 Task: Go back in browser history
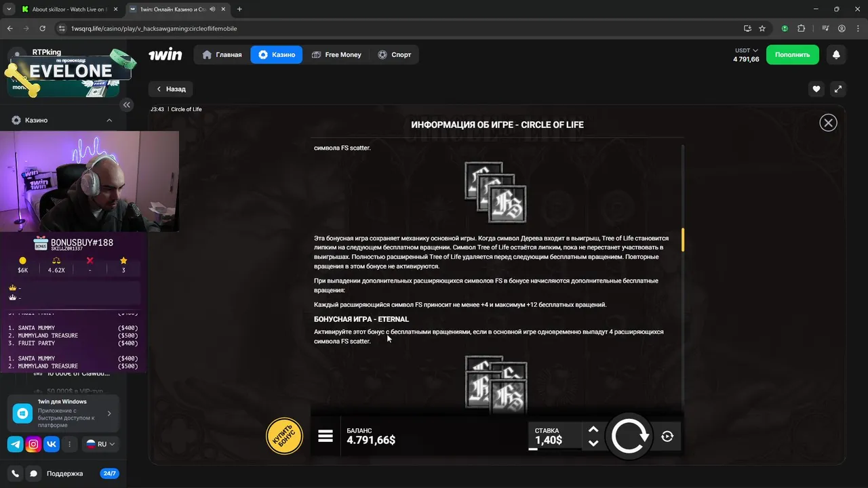(9, 28)
